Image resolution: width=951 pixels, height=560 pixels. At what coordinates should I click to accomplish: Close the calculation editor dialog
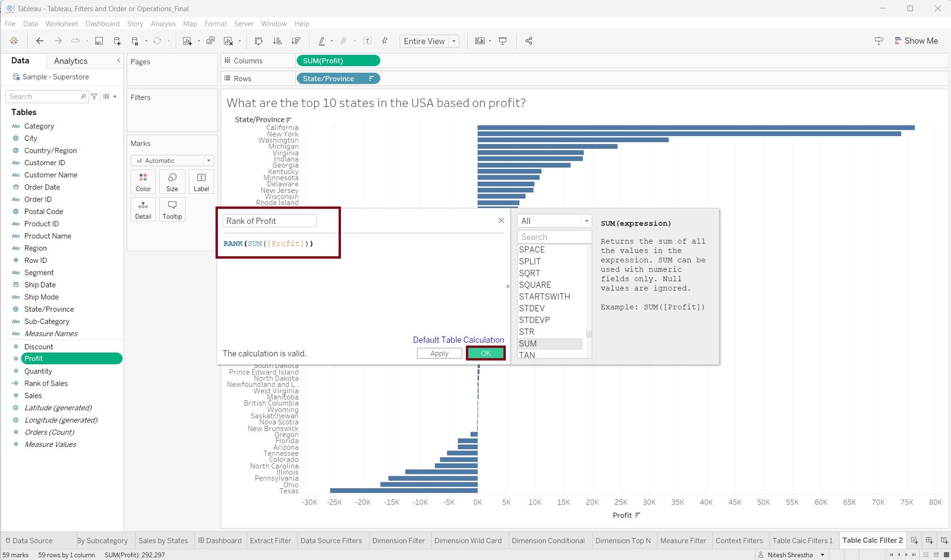(x=501, y=221)
